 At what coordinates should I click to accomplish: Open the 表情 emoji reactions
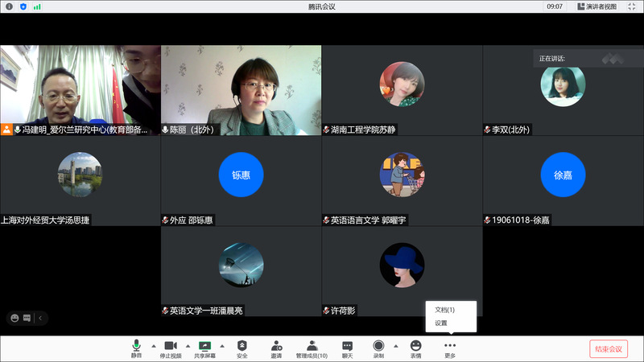415,347
